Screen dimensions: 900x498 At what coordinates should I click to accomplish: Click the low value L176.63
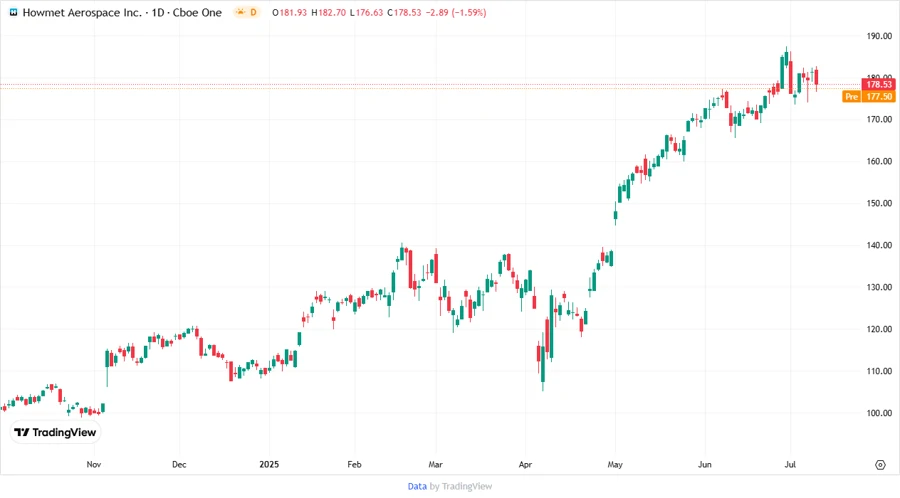pos(366,12)
